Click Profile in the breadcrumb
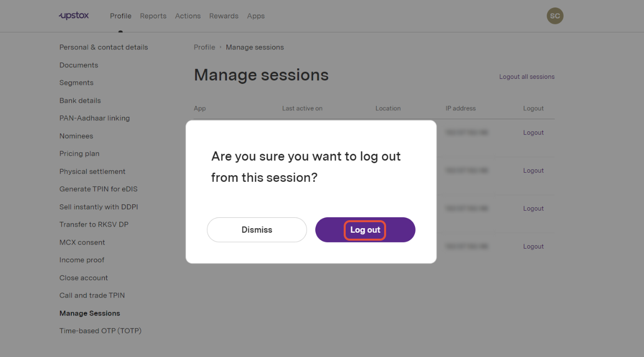This screenshot has height=357, width=644. click(x=205, y=47)
